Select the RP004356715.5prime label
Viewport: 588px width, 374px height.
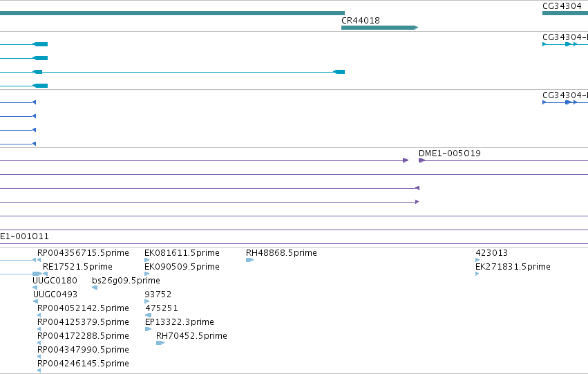[x=83, y=253]
